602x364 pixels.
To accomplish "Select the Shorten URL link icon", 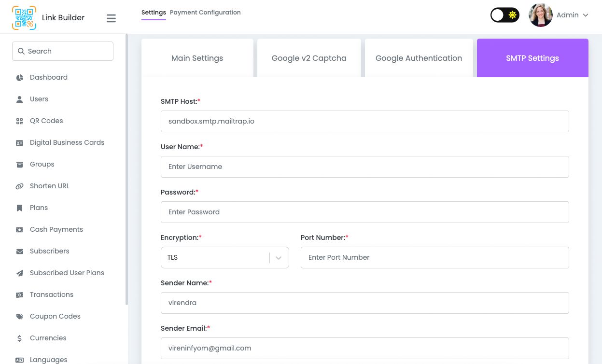I will coord(20,186).
